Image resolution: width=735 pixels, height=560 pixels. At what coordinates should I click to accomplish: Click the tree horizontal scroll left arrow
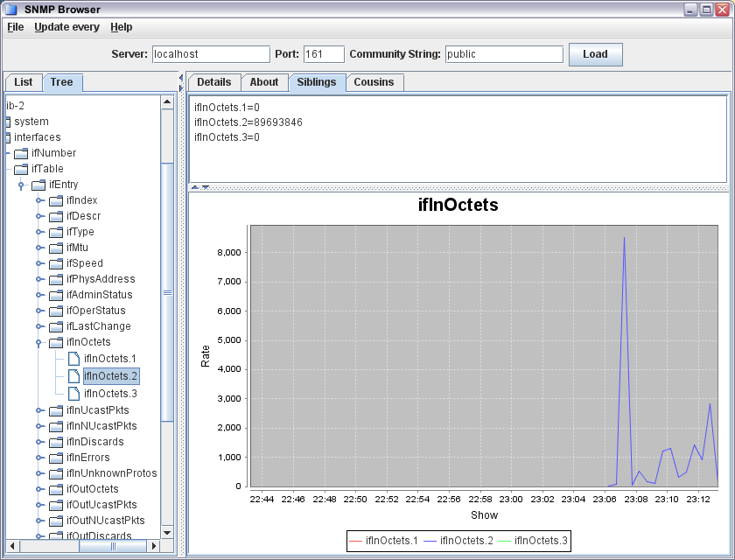click(12, 546)
